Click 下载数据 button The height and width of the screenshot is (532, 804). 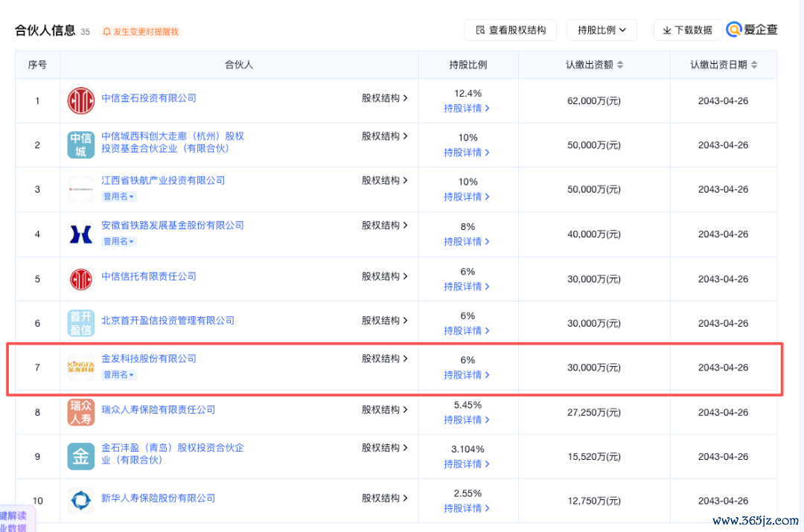[688, 31]
